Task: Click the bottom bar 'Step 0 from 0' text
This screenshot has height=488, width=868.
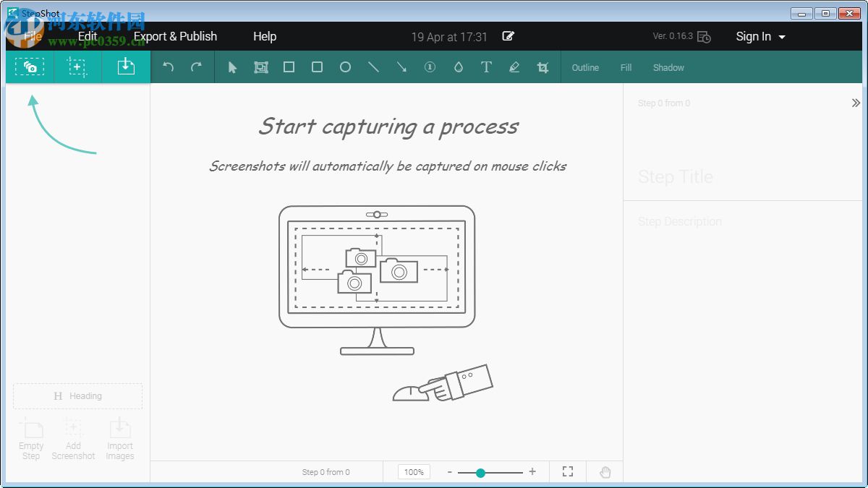Action: click(325, 472)
